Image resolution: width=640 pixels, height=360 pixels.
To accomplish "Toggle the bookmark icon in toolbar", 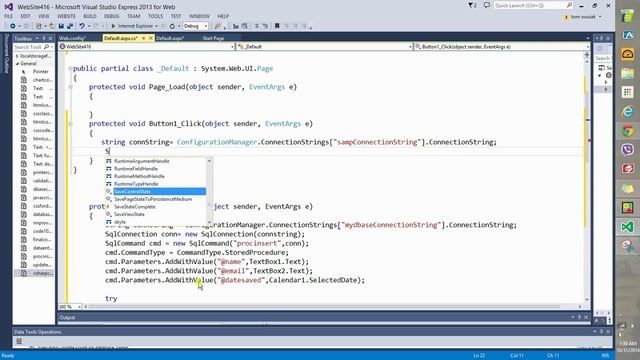I will click(x=277, y=26).
